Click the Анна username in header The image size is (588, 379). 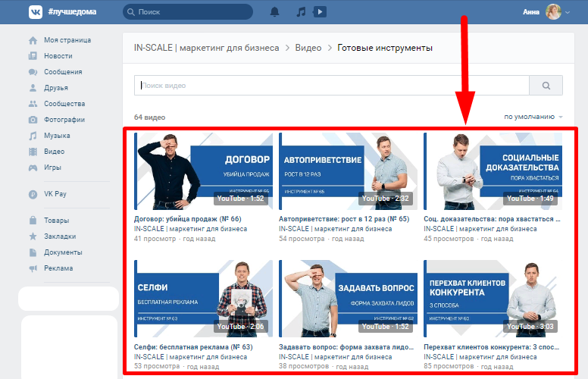(x=531, y=12)
